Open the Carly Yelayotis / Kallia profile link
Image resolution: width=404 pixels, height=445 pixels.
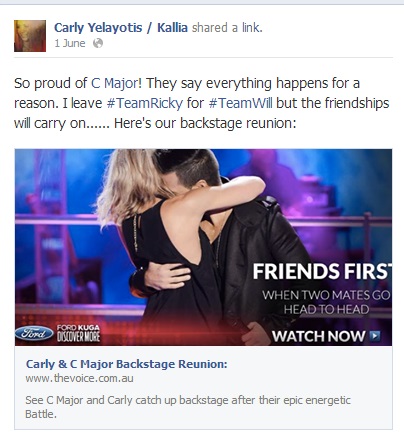click(121, 28)
